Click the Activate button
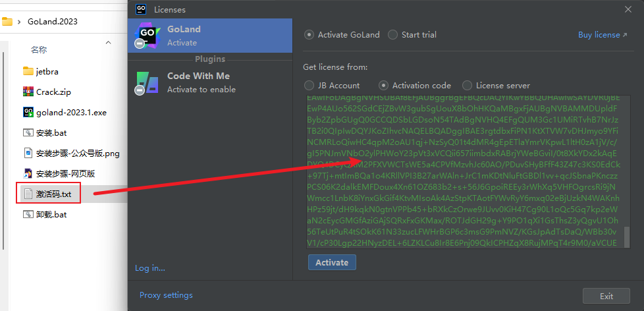 [x=332, y=262]
